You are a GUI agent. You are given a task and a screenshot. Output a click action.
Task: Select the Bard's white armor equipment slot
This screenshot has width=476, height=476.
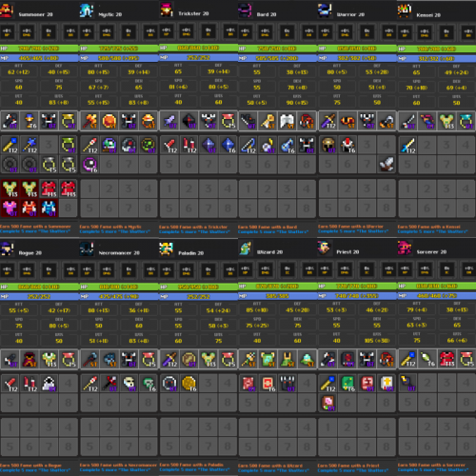tap(288, 121)
